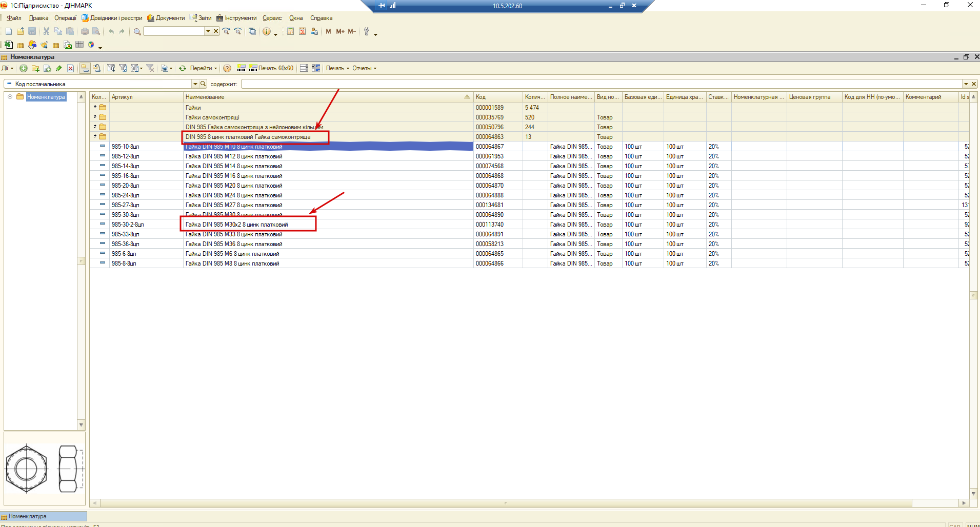Open the calendar icon in toolbar

click(x=302, y=31)
